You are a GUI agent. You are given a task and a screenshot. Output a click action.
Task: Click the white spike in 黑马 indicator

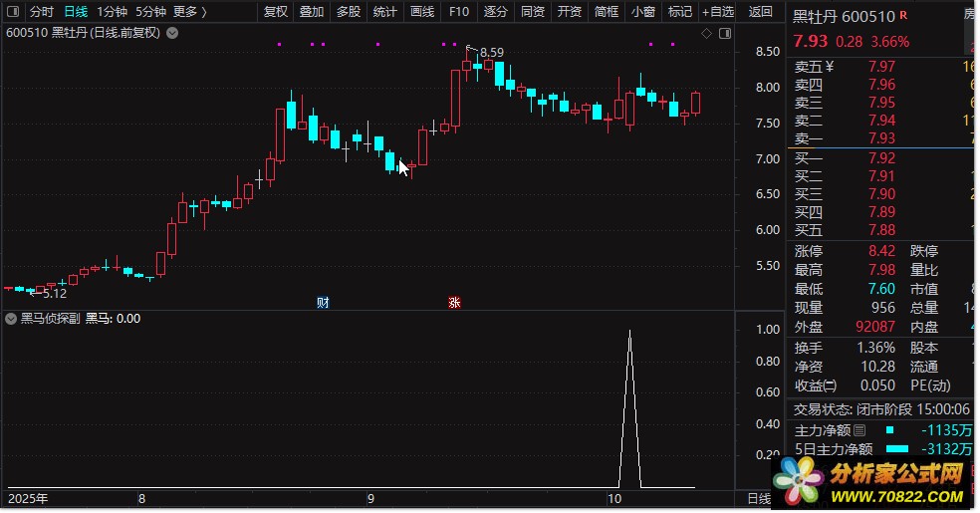pyautogui.click(x=629, y=409)
